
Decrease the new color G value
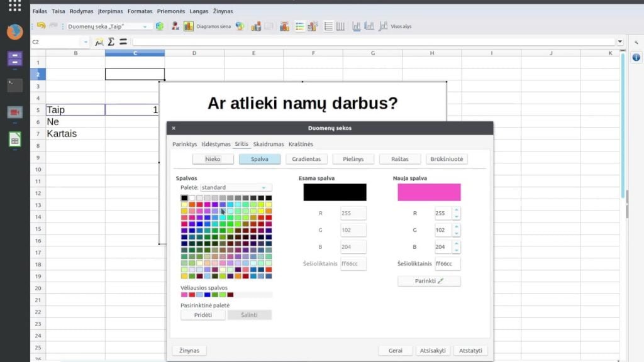[x=457, y=233]
